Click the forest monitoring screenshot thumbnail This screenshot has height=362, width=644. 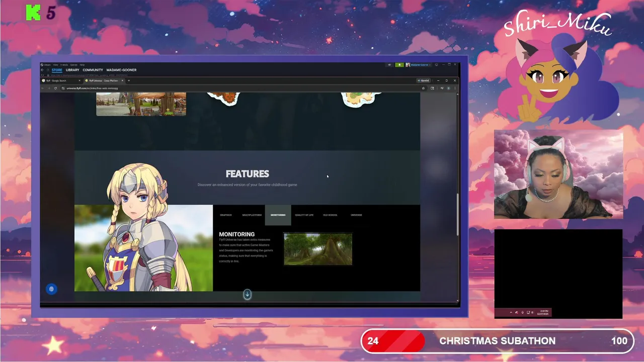pyautogui.click(x=318, y=249)
